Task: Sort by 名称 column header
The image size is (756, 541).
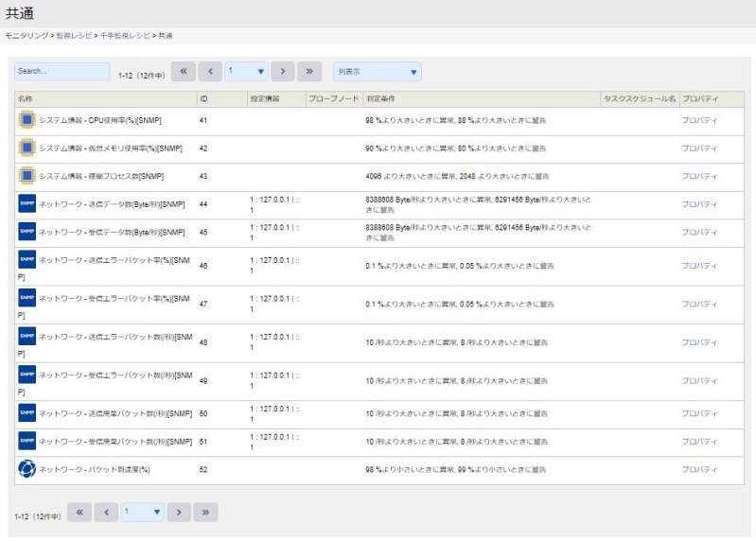Action: 106,98
